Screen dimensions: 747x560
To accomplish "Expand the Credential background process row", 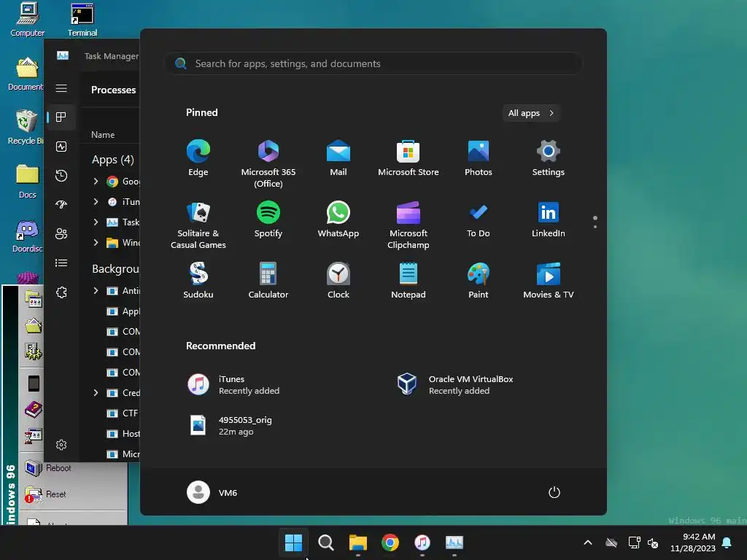I will 96,393.
